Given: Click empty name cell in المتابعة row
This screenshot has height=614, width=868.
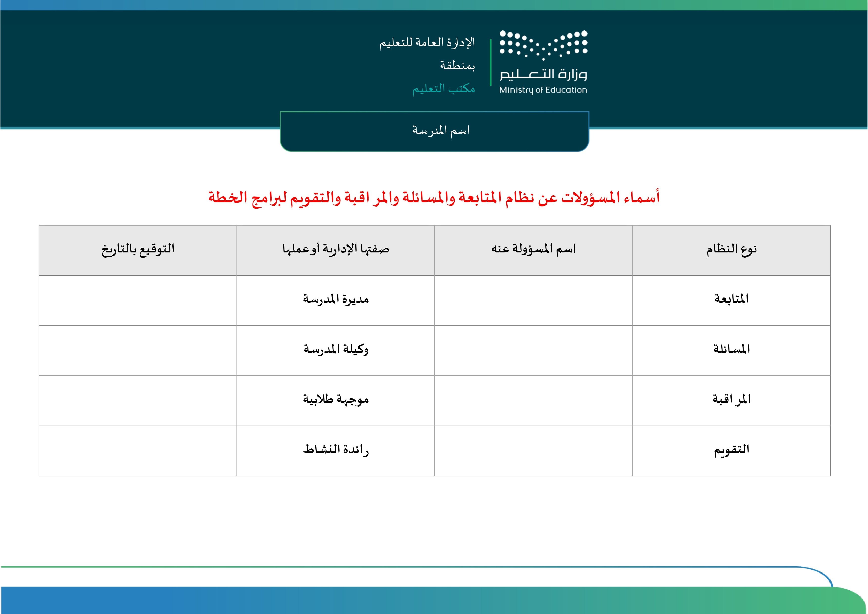Looking at the screenshot, I should 533,300.
